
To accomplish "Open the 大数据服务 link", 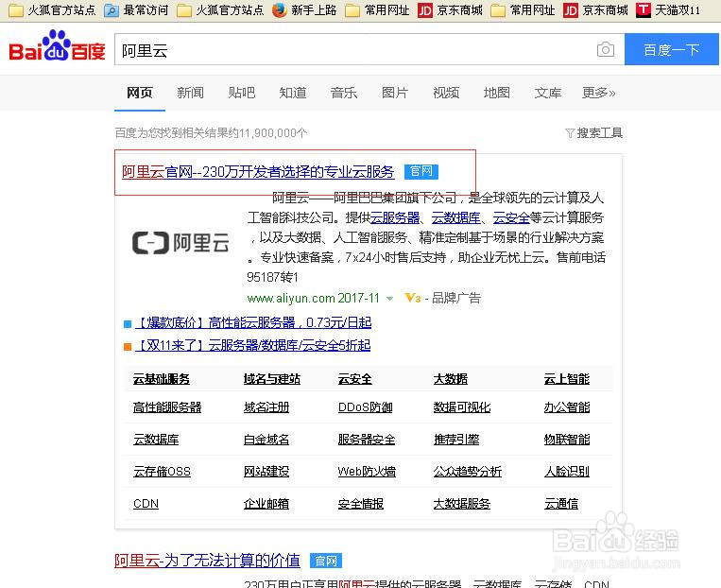I will (462, 504).
